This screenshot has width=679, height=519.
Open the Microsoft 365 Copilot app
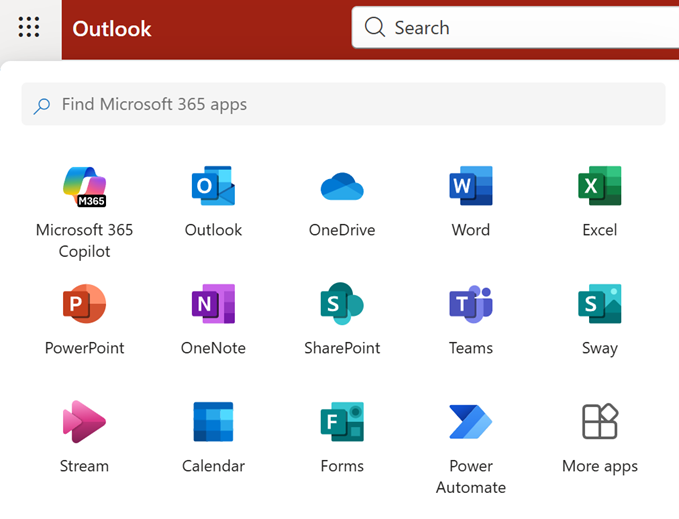click(x=84, y=187)
